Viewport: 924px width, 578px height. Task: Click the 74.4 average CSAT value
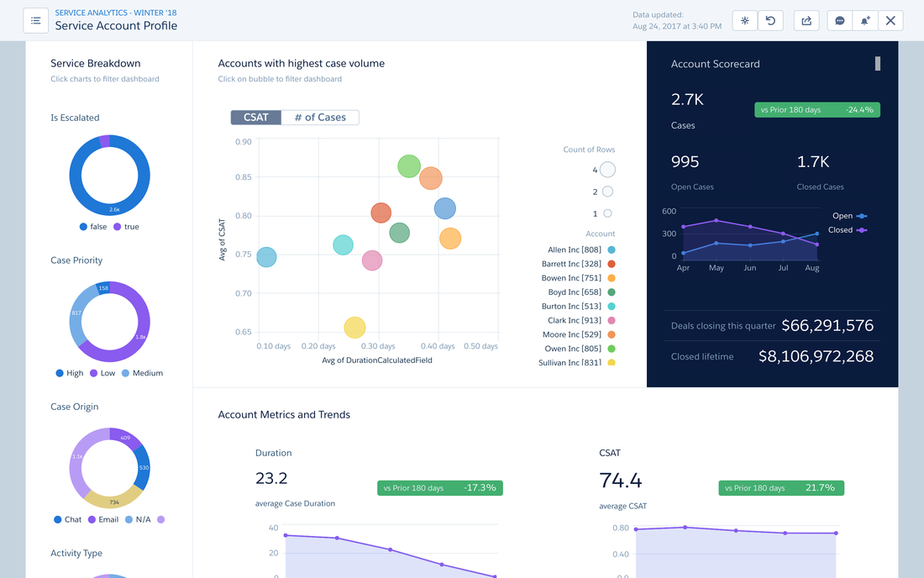point(621,481)
